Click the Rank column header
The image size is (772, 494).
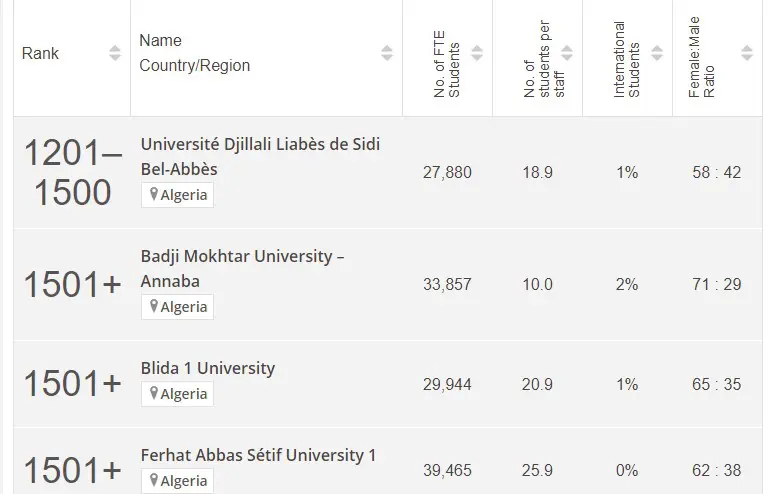[x=40, y=53]
